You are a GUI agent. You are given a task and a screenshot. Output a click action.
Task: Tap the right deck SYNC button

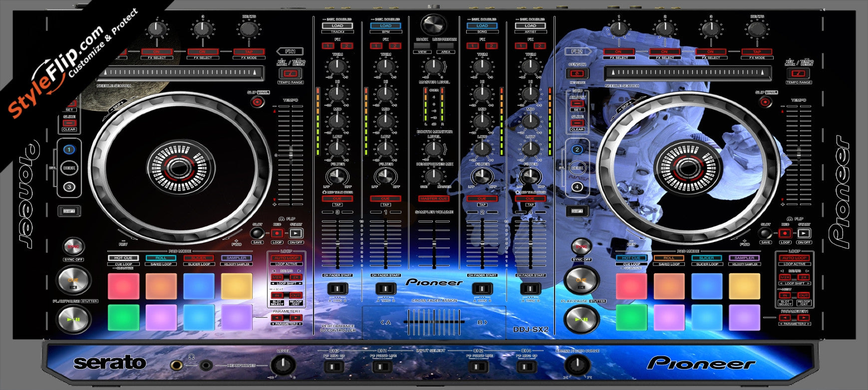(581, 247)
